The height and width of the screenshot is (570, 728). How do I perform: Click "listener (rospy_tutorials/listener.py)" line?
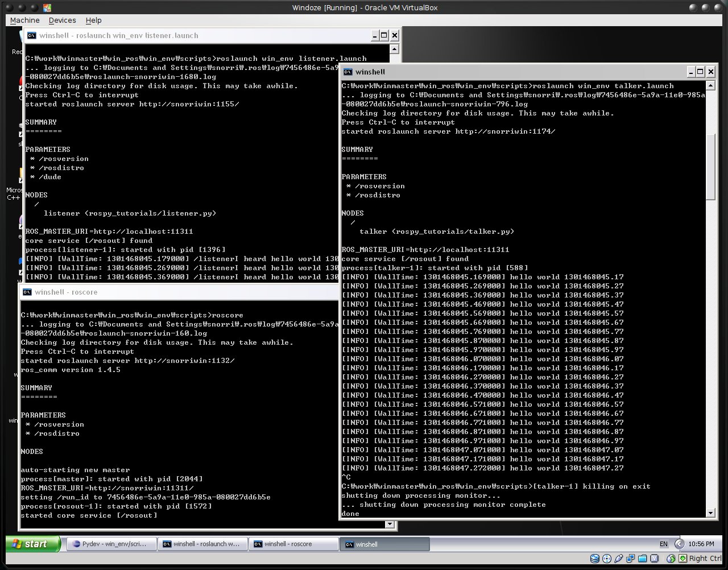tap(130, 213)
